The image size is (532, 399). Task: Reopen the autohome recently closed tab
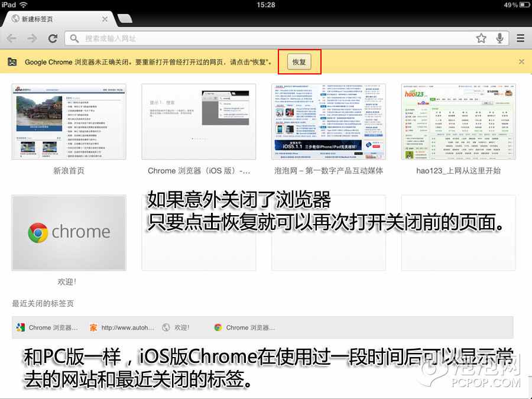(x=122, y=327)
